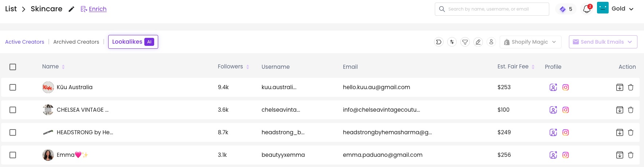Click the transfer arrows toolbar icon
This screenshot has height=167, width=644.
coord(452,42)
